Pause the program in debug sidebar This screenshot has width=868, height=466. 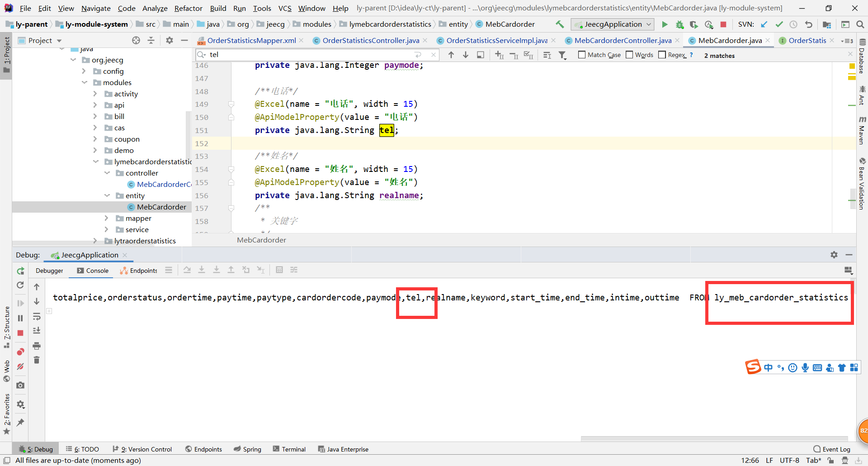[20, 318]
